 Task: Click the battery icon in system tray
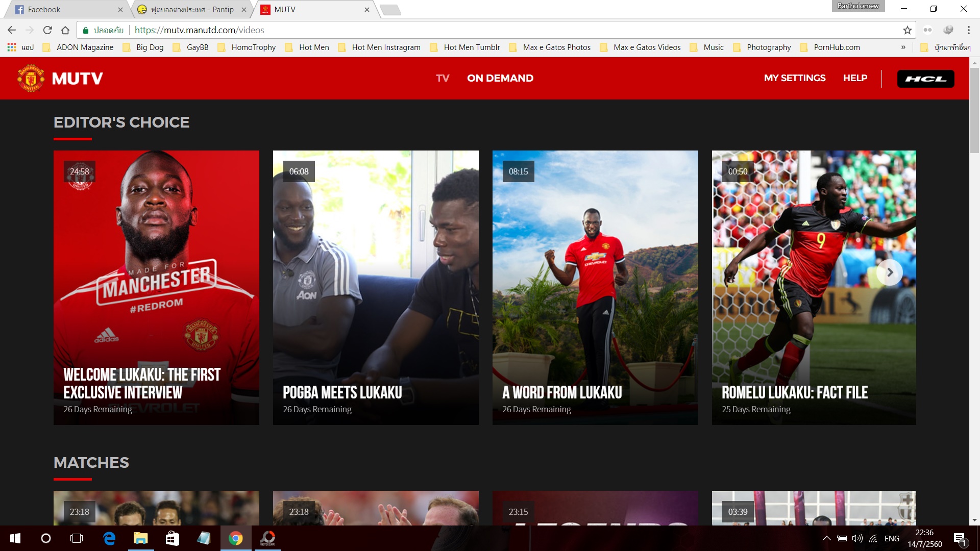(842, 538)
